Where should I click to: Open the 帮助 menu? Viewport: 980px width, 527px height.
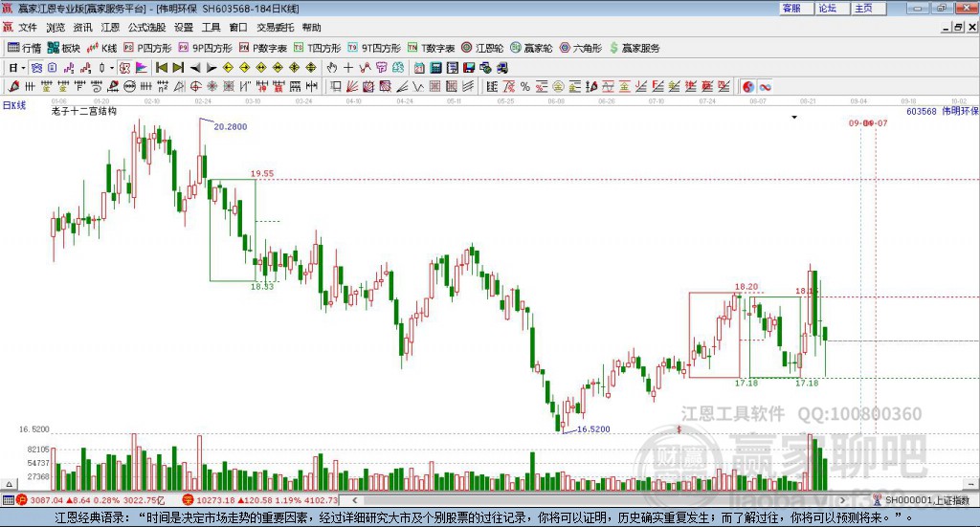click(x=311, y=28)
